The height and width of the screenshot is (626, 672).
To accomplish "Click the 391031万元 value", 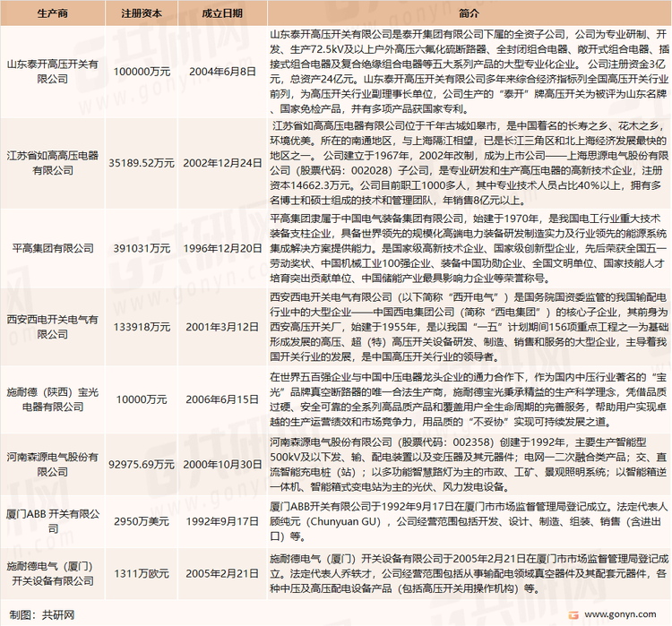I will pyautogui.click(x=142, y=248).
